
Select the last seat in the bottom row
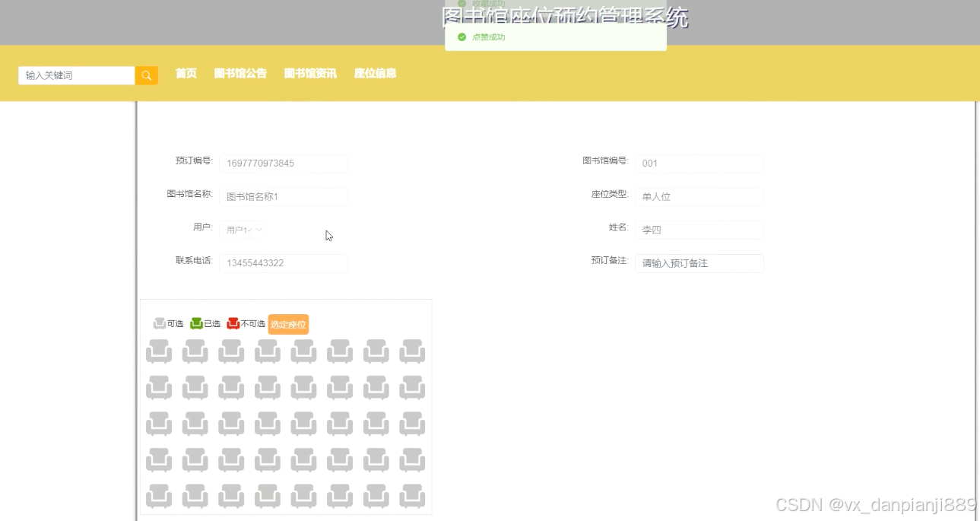(413, 496)
